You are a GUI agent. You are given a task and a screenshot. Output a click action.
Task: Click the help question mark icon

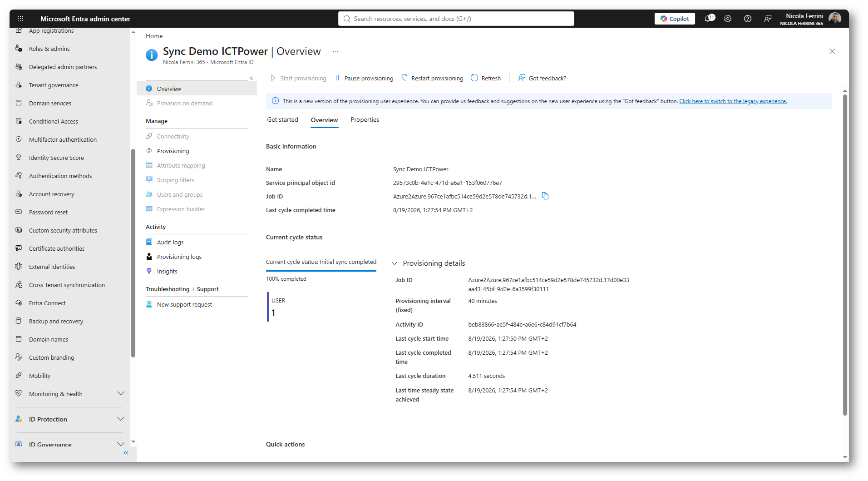click(x=748, y=19)
